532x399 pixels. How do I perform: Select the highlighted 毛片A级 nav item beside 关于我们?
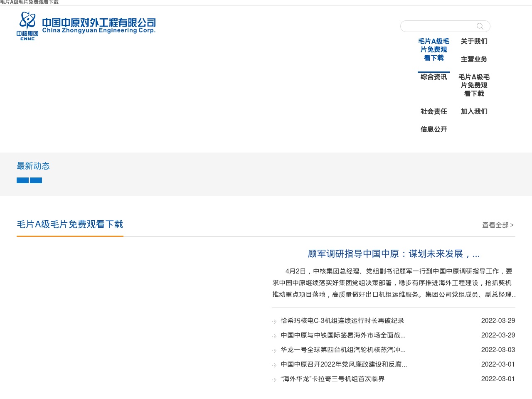[433, 49]
